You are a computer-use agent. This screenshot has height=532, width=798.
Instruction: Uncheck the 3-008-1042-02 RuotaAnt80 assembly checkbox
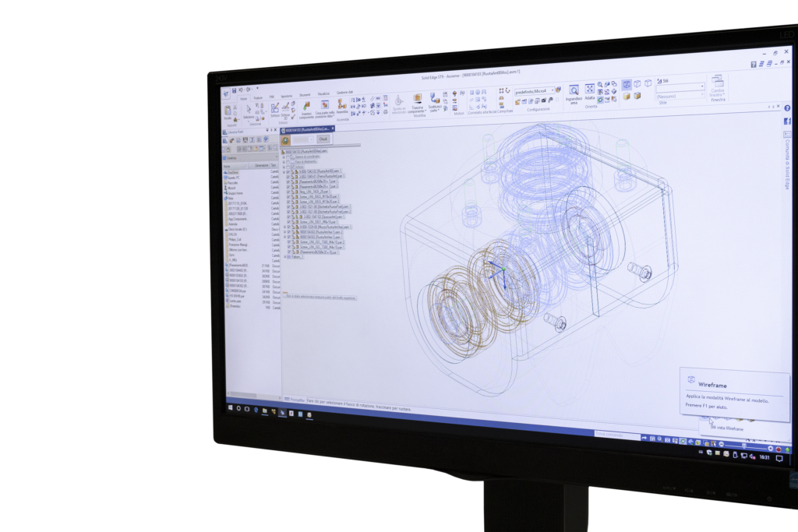[x=288, y=172]
